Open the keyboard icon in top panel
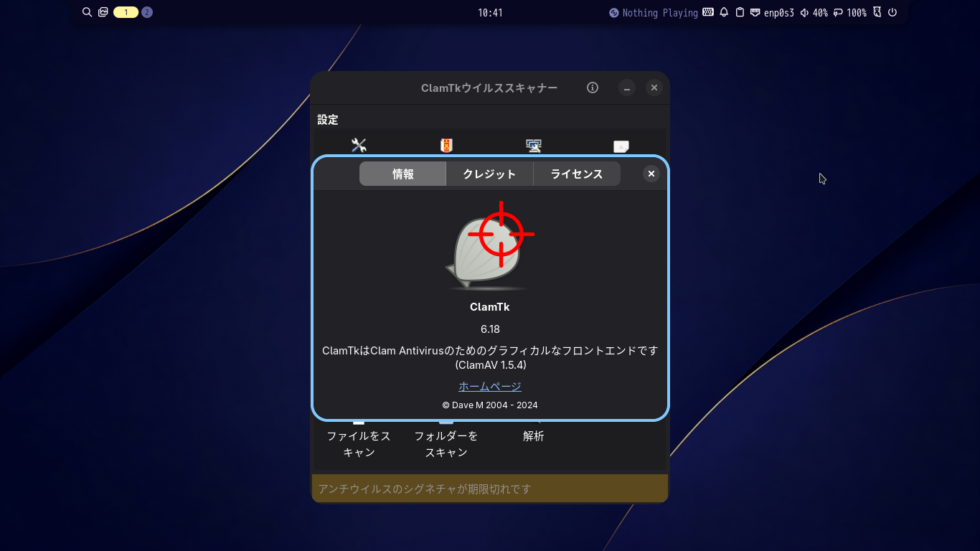 [708, 12]
